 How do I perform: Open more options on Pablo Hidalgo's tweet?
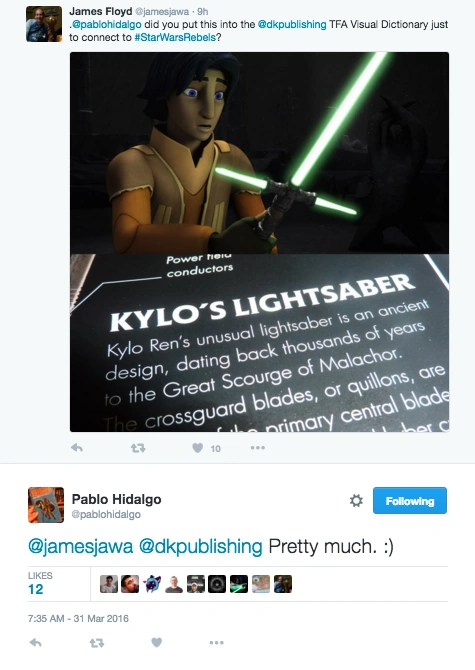(217, 643)
